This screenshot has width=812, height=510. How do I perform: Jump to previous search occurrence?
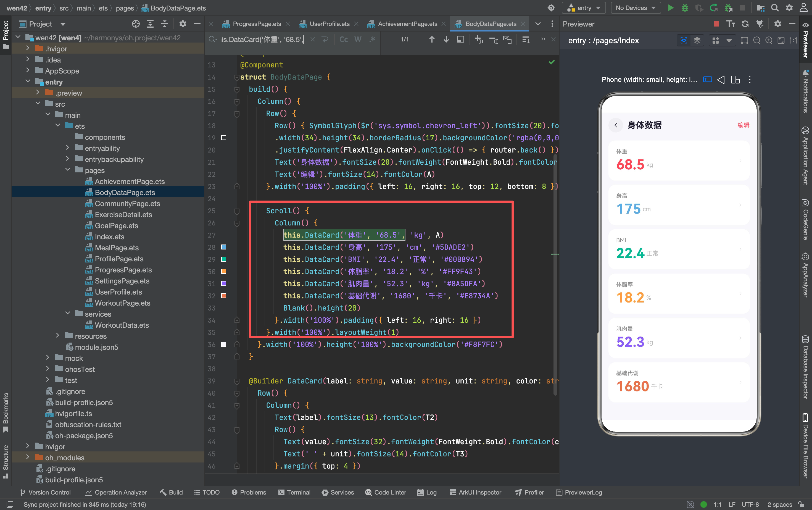[432, 40]
